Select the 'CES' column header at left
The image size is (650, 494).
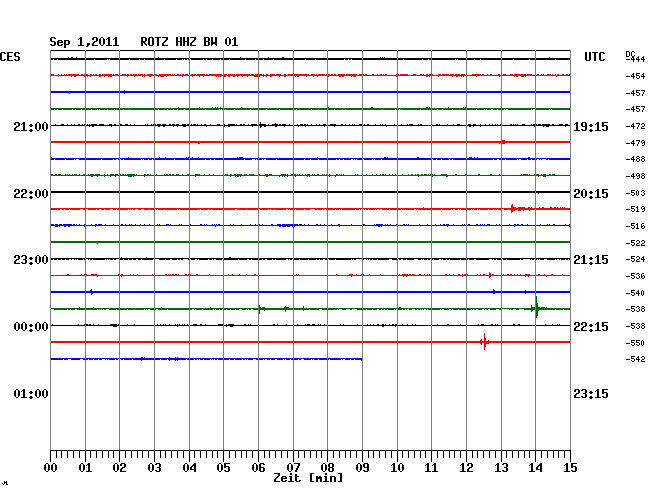point(10,57)
